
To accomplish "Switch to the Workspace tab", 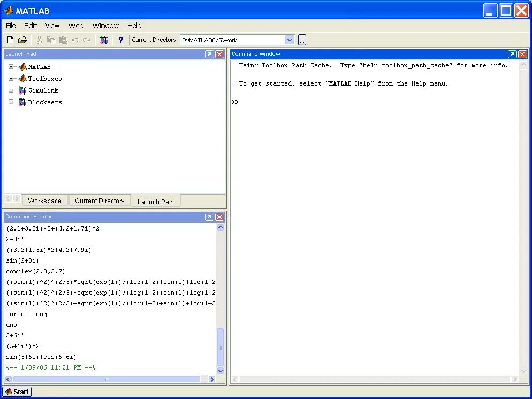I will (x=45, y=201).
